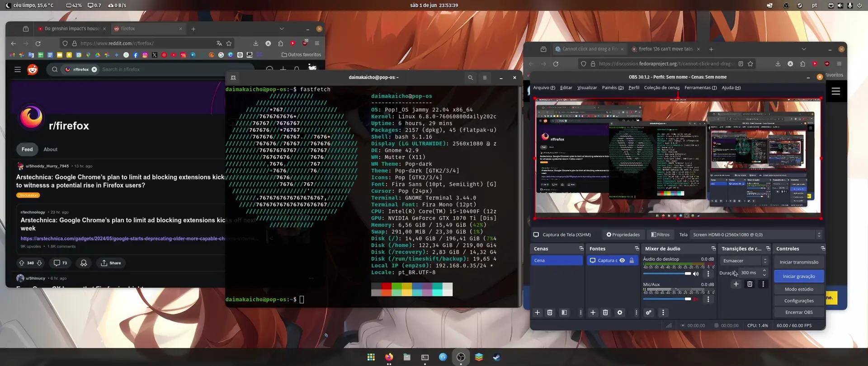The image size is (868, 366).
Task: Translate page icon in Reddit address bar
Action: click(x=219, y=43)
